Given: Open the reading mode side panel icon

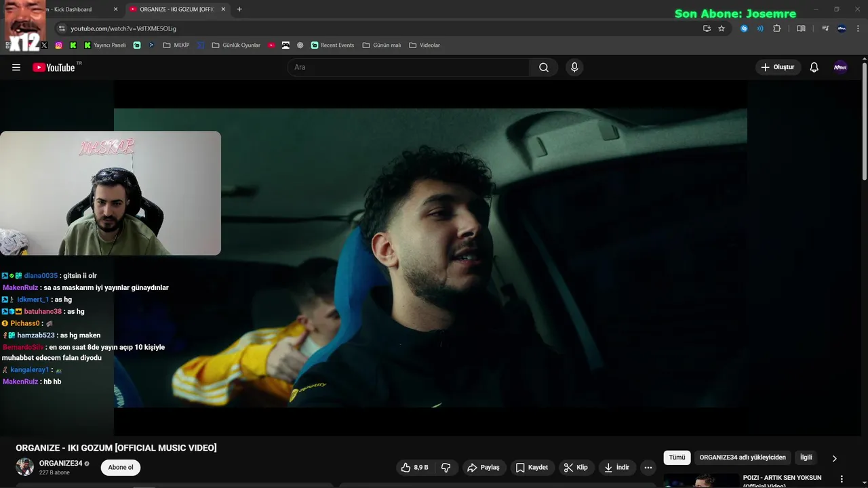Looking at the screenshot, I should [801, 28].
